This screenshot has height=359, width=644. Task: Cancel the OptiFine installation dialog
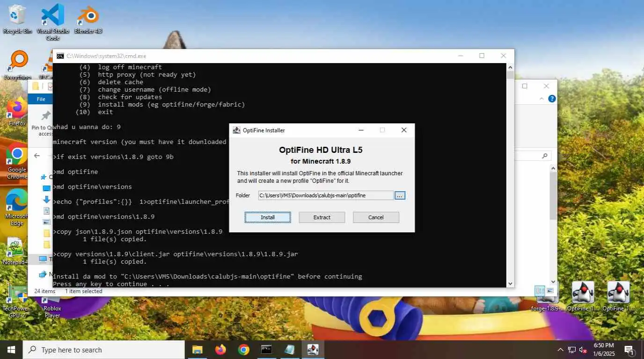pos(376,217)
